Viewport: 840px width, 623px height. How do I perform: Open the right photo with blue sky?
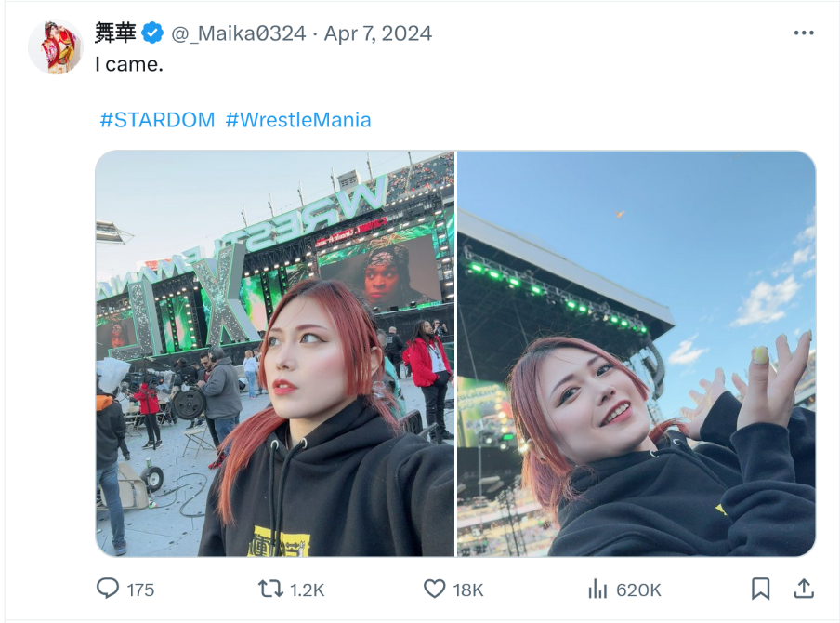click(x=637, y=353)
